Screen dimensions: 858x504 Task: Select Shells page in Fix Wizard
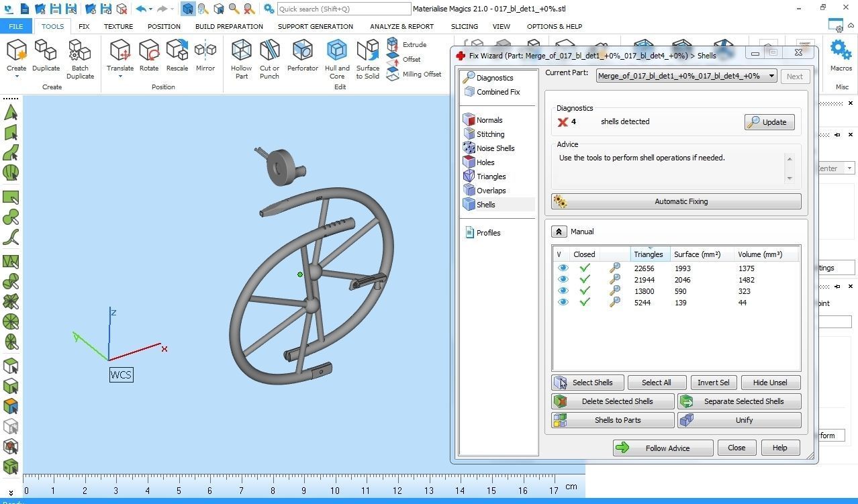(479, 205)
